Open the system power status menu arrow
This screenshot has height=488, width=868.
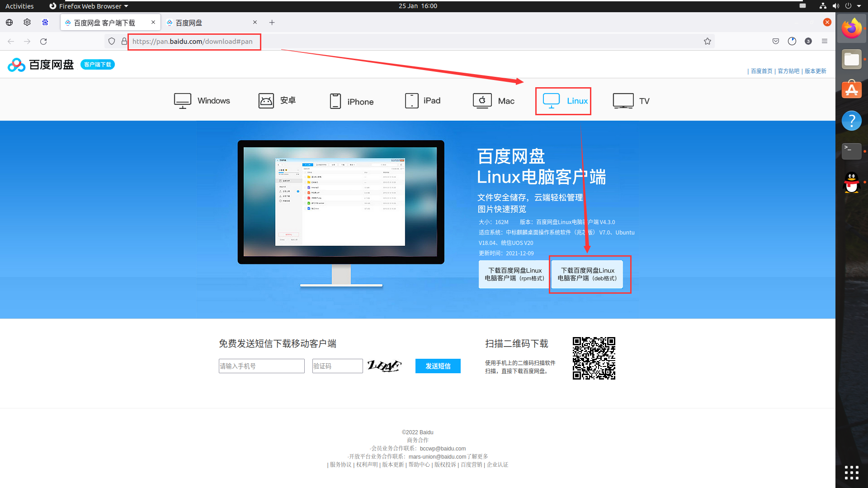tap(859, 6)
